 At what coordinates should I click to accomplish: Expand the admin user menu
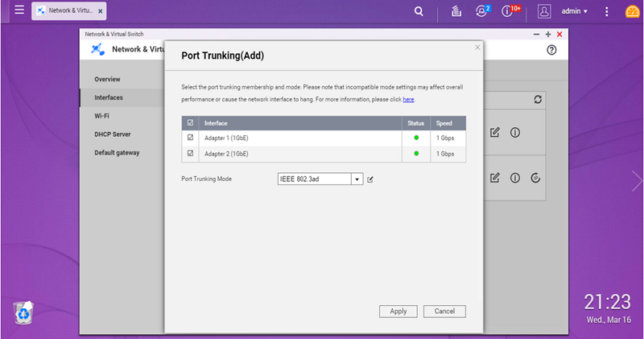575,11
